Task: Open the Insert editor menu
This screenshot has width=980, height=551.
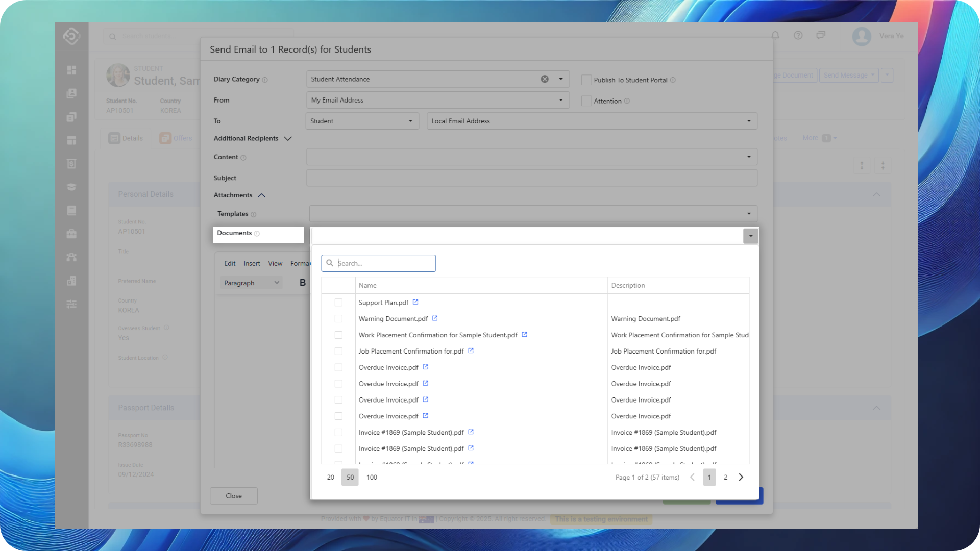Action: (252, 263)
